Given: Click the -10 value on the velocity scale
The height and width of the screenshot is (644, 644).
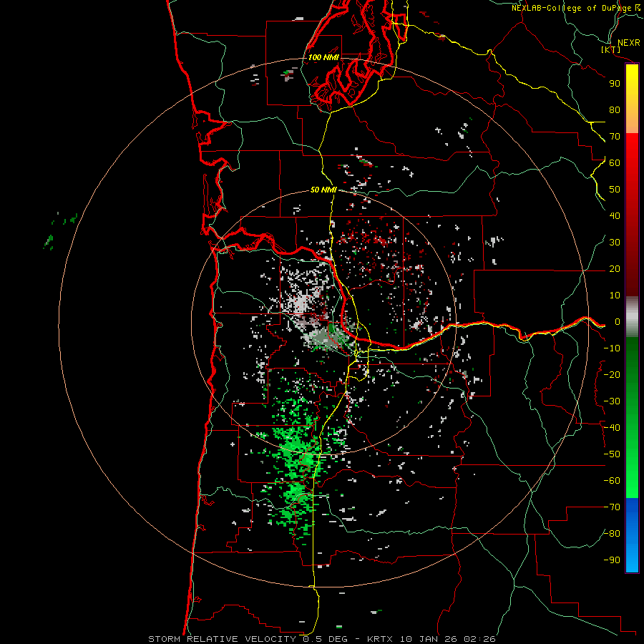Looking at the screenshot, I should click(612, 348).
